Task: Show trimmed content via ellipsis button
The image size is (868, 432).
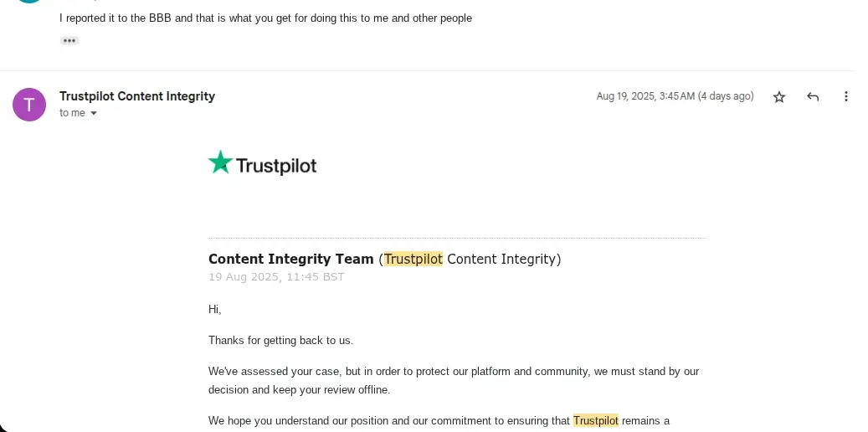Action: point(69,40)
